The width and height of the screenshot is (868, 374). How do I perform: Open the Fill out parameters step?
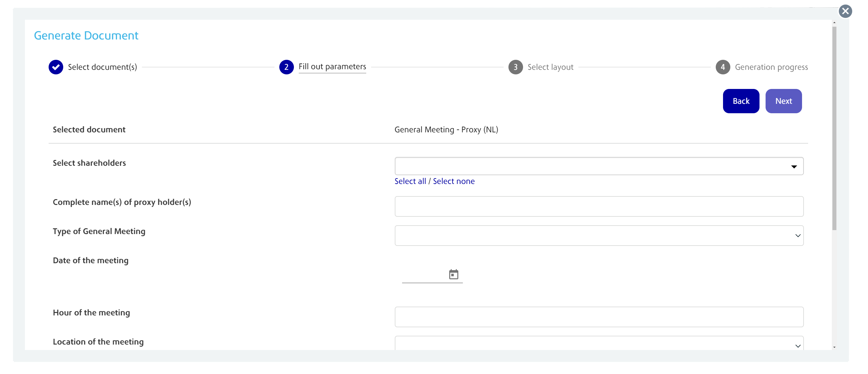(x=332, y=67)
